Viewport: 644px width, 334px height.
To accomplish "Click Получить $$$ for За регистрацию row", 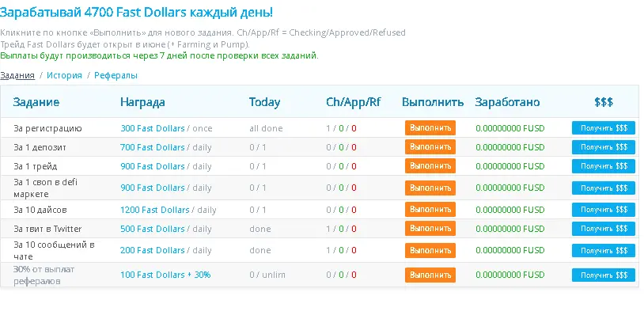I will [604, 127].
